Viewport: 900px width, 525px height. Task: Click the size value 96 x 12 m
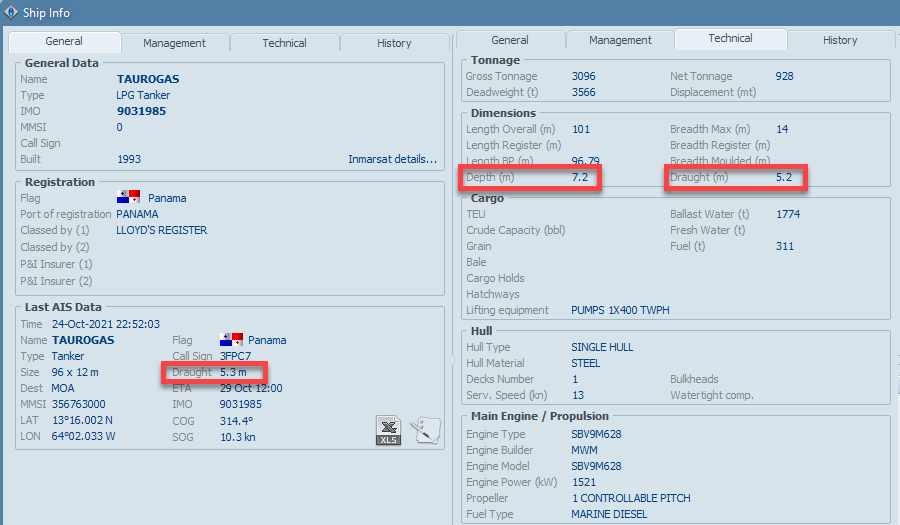[75, 372]
